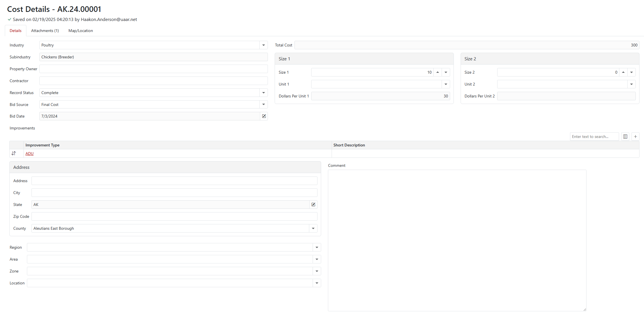The image size is (644, 313).
Task: Open the Record Status dropdown
Action: coord(264,93)
